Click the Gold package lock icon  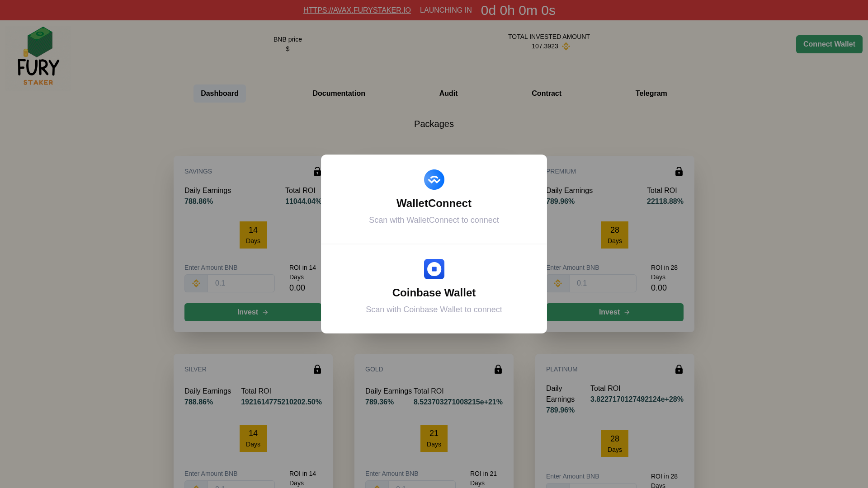[x=498, y=369]
